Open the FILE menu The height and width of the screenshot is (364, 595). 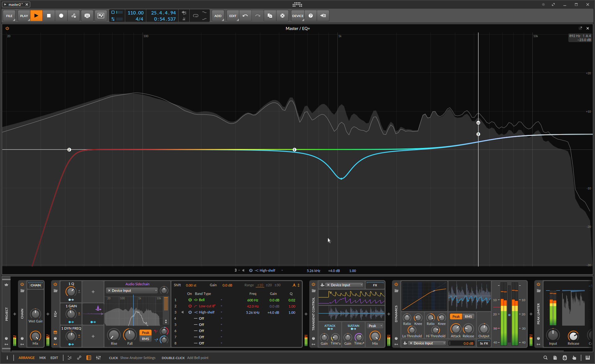(9, 16)
